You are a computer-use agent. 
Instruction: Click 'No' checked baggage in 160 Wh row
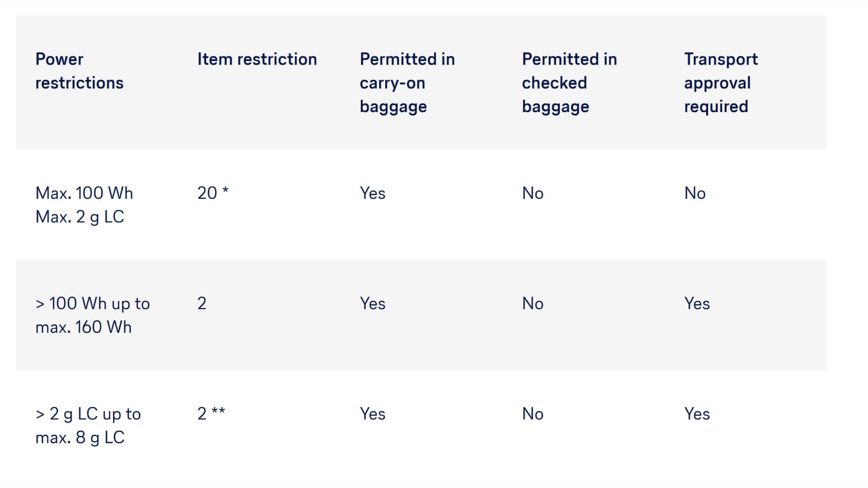(533, 304)
